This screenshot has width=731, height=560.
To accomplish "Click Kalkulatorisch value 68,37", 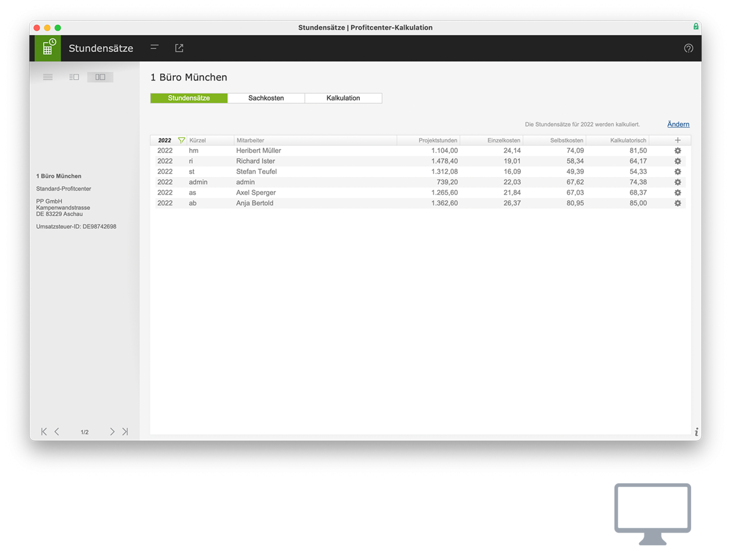I will 638,192.
